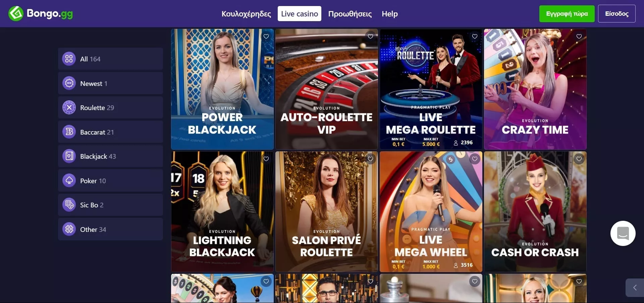
Task: Favorite Power Blackjack with heart icon
Action: coord(266,36)
